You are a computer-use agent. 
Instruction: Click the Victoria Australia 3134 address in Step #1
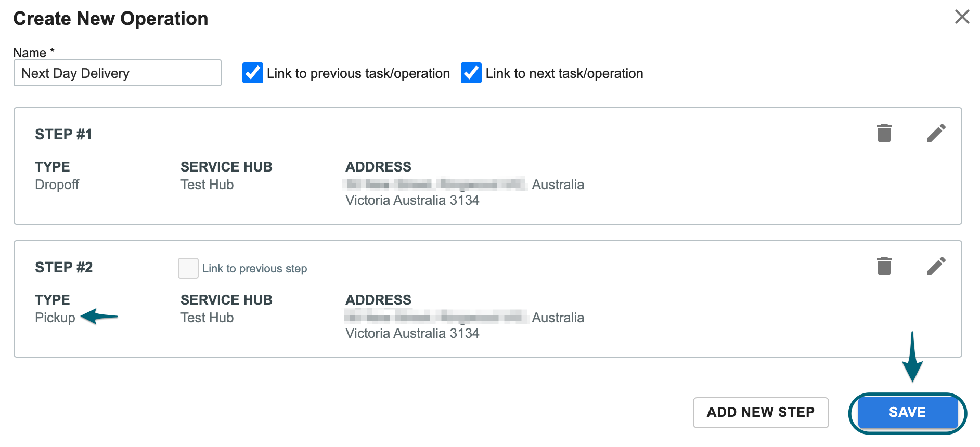point(412,200)
